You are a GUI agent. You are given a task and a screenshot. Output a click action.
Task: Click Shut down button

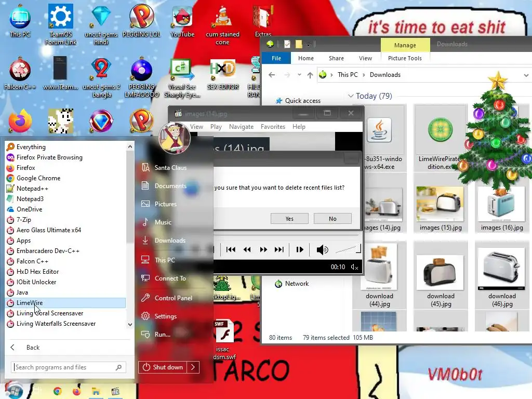163,367
